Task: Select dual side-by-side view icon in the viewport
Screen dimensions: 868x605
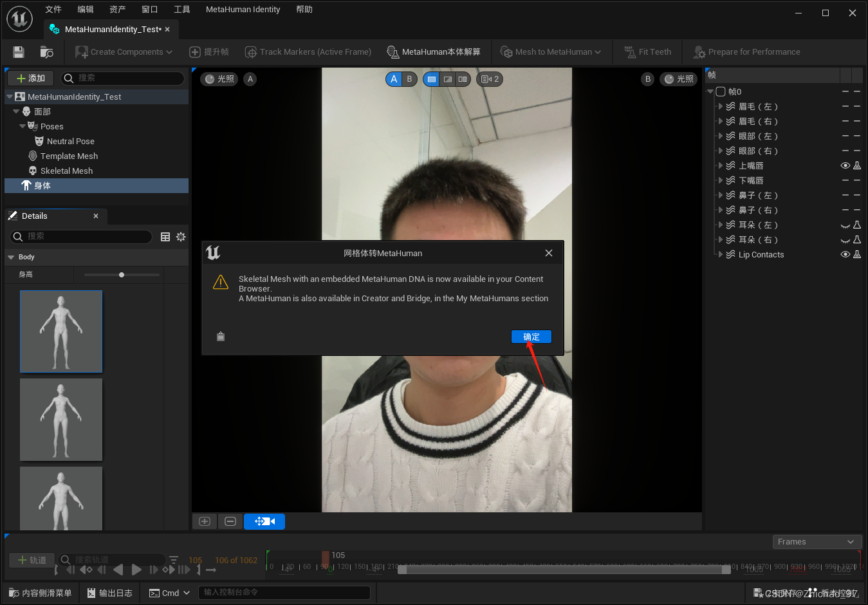Action: tap(463, 79)
